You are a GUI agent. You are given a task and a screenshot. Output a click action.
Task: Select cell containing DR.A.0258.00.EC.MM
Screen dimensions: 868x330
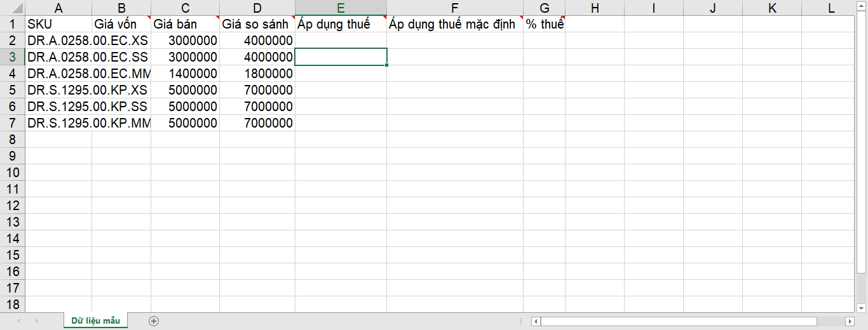(x=58, y=74)
